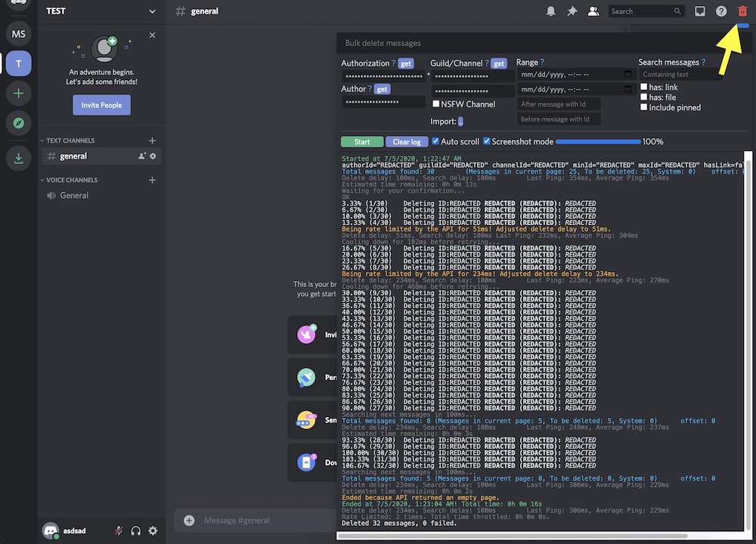Show pinned messages

pos(572,11)
